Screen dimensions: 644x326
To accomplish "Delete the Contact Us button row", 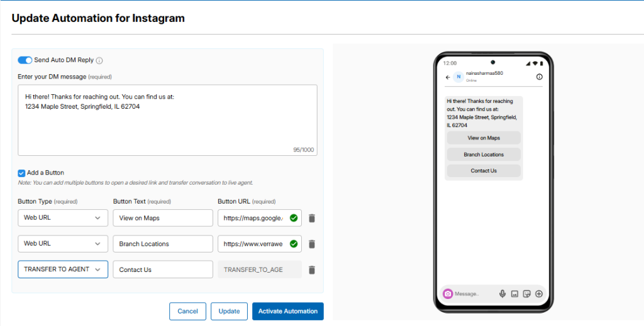I will tap(312, 270).
